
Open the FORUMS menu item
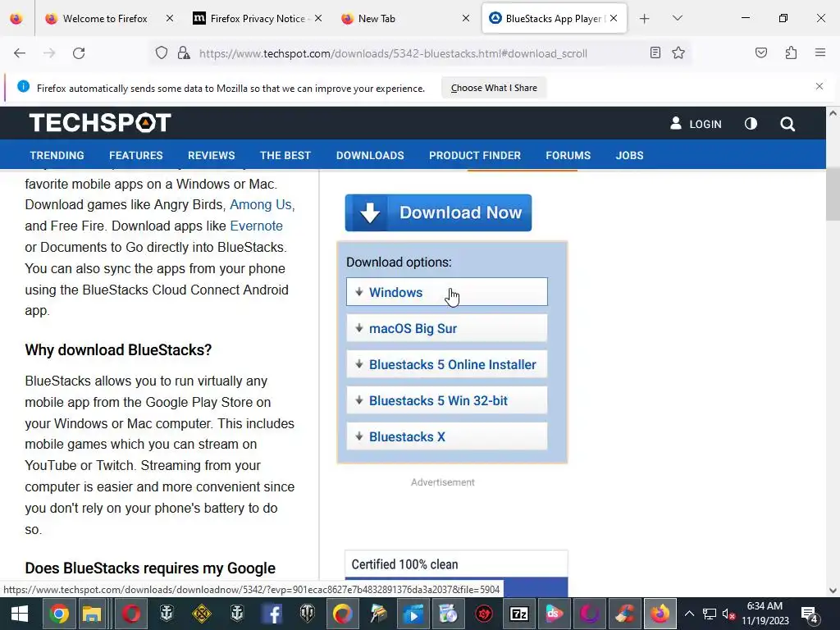point(568,155)
